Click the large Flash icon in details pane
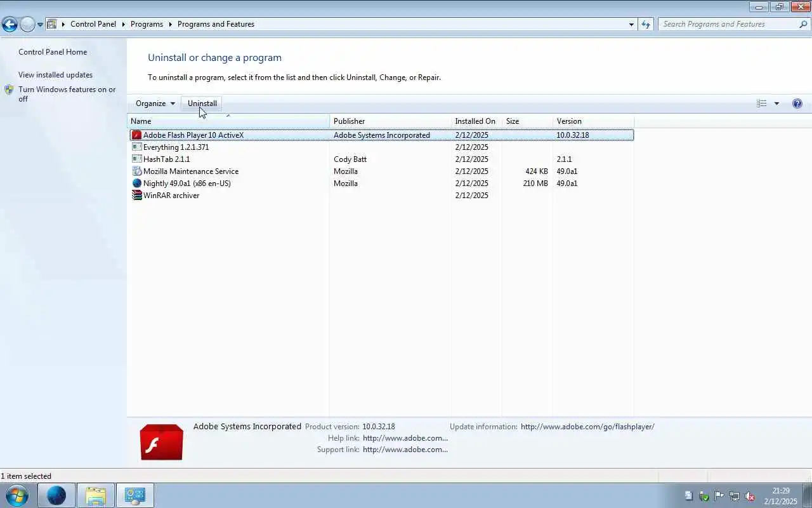812x508 pixels. tap(162, 442)
